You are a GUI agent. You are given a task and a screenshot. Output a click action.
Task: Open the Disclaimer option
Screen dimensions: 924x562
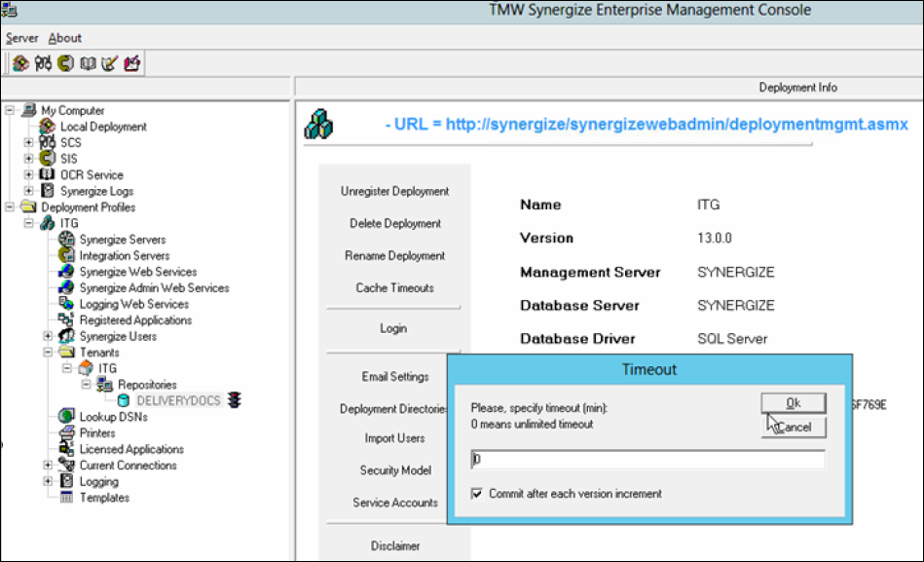[x=395, y=545]
